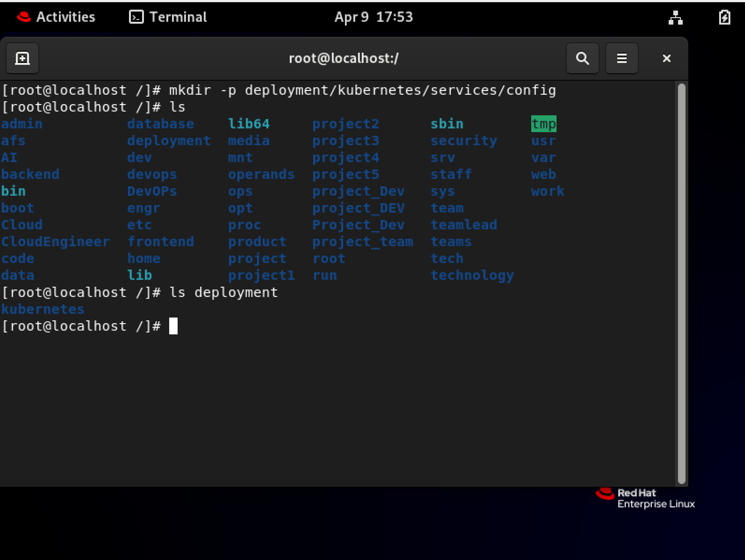The image size is (745, 560).
Task: Open terminal search
Action: [582, 58]
